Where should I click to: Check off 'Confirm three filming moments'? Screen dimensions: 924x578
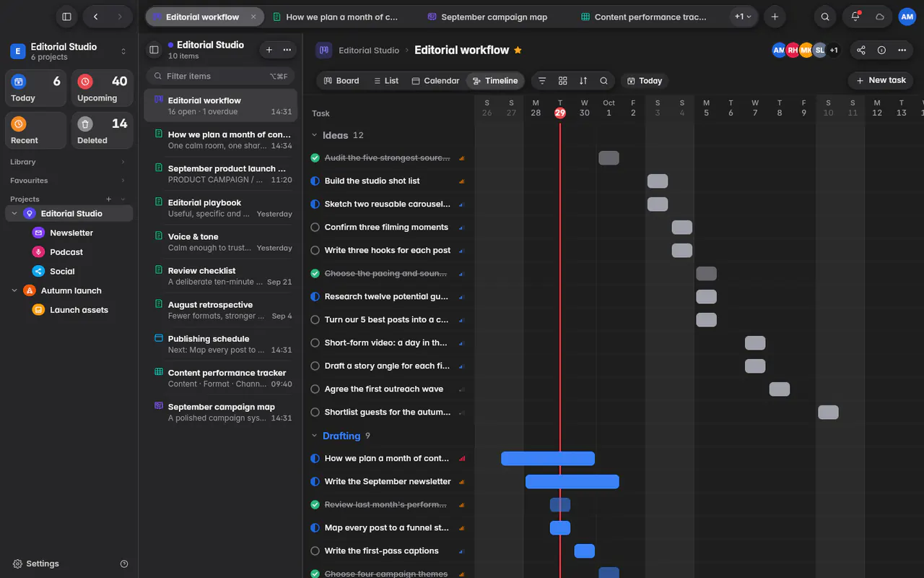pos(315,227)
